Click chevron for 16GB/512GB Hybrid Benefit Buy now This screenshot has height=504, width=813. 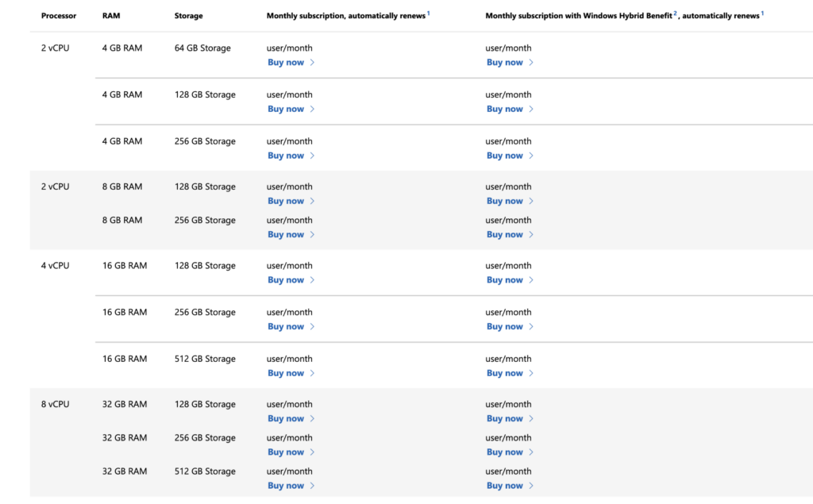pyautogui.click(x=531, y=373)
